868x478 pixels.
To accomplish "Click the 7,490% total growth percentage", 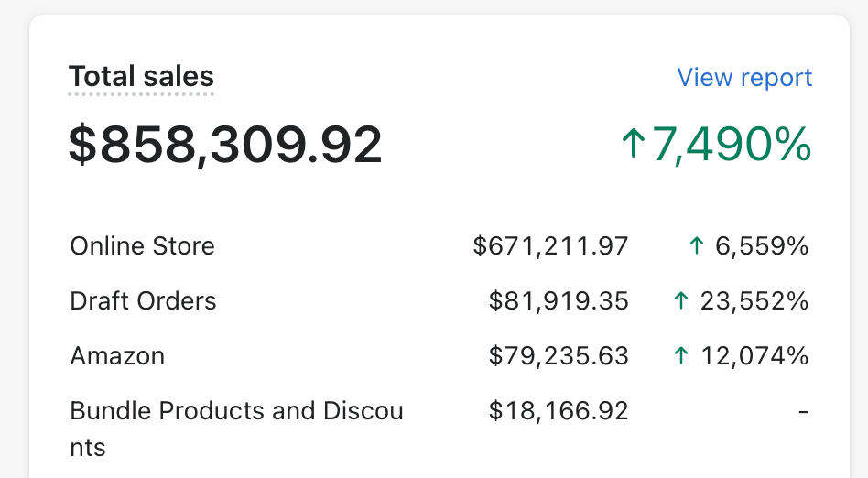I will [732, 144].
